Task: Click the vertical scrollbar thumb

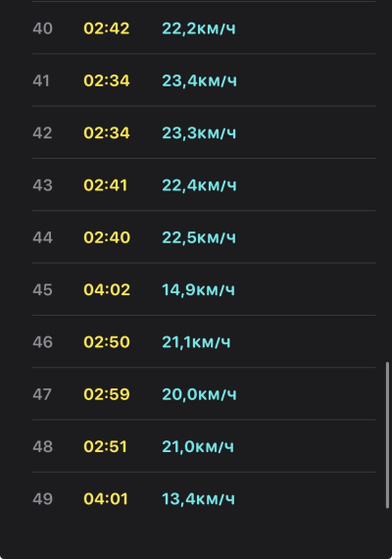Action: coord(387,434)
